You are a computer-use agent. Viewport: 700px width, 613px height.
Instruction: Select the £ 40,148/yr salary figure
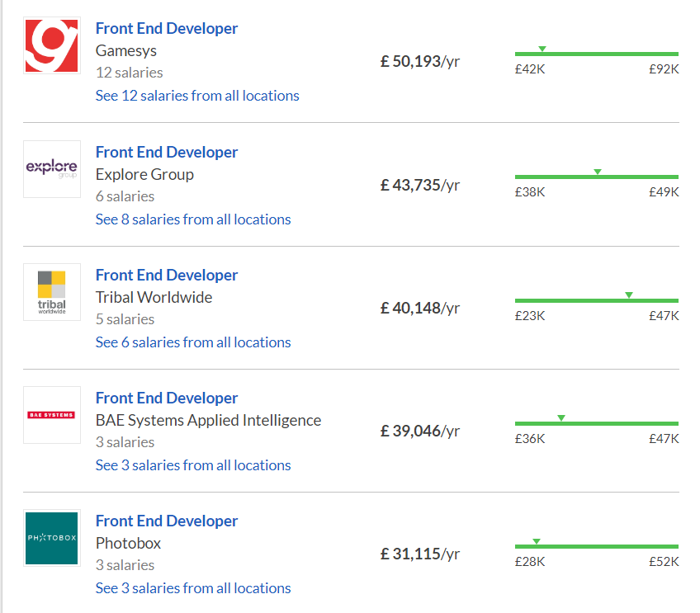click(419, 309)
